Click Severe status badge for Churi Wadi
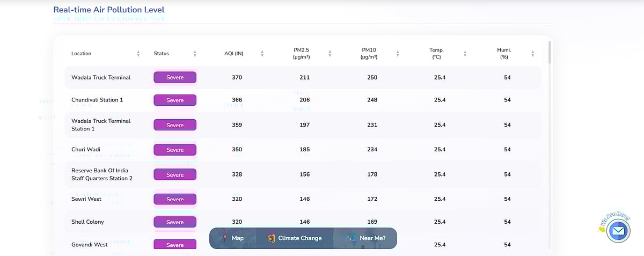This screenshot has width=644, height=256. tap(175, 150)
